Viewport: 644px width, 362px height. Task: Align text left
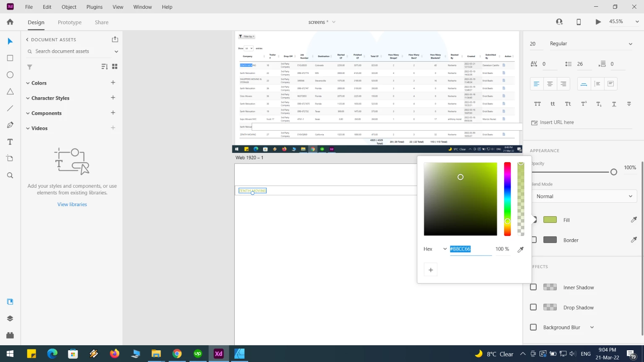coord(536,84)
